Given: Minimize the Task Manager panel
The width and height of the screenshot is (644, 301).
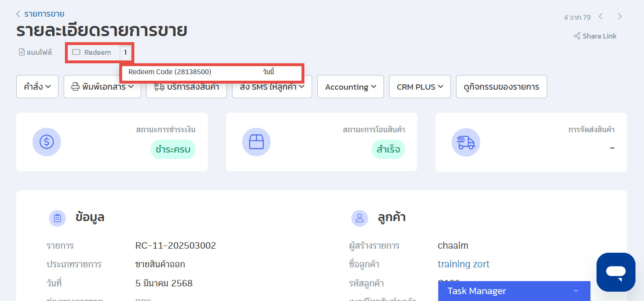Looking at the screenshot, I should [575, 291].
